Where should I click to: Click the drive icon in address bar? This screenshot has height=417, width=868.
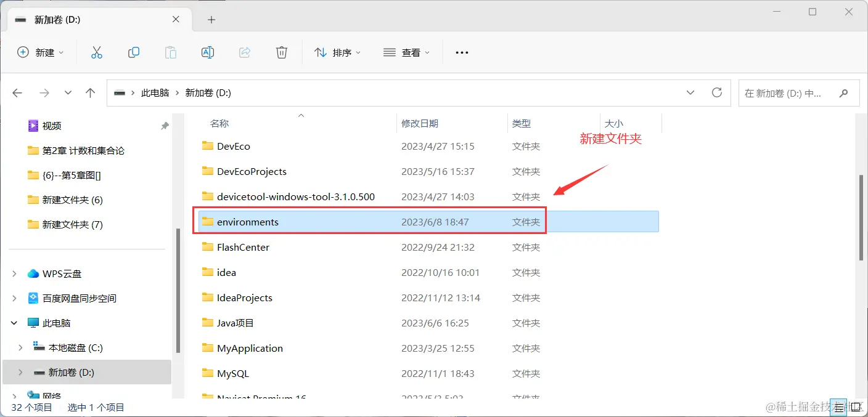(x=120, y=93)
